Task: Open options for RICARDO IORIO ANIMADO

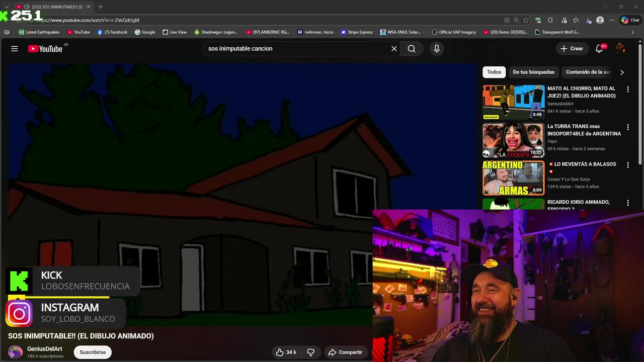Action: pyautogui.click(x=627, y=203)
